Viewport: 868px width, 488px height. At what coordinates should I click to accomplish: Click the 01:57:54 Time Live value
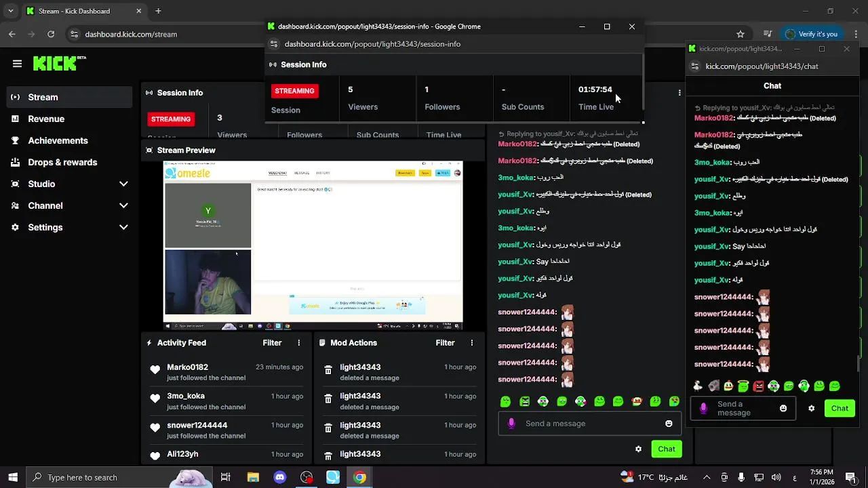tap(595, 89)
